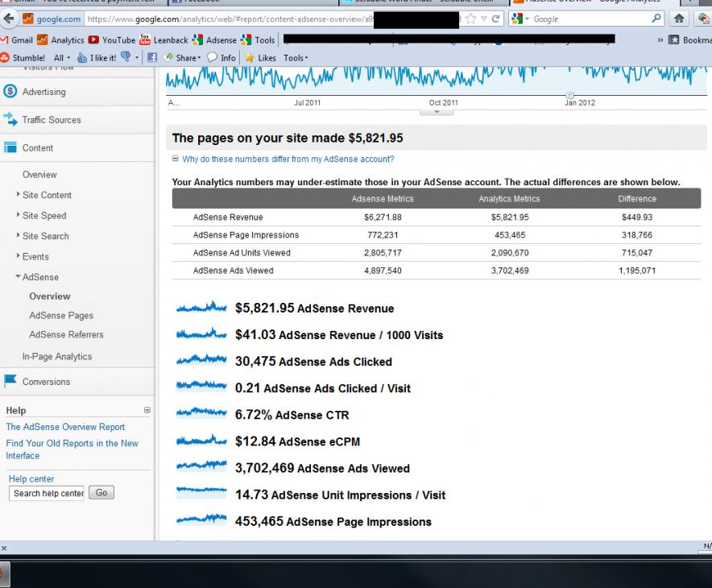Go back with the browser back arrow
Screen dimensions: 712x588
pos(8,19)
